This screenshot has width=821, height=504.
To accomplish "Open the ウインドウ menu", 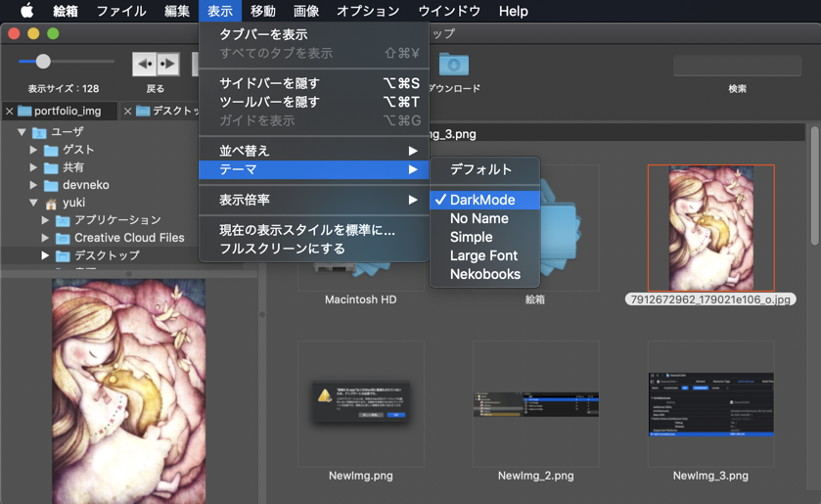I will point(449,11).
